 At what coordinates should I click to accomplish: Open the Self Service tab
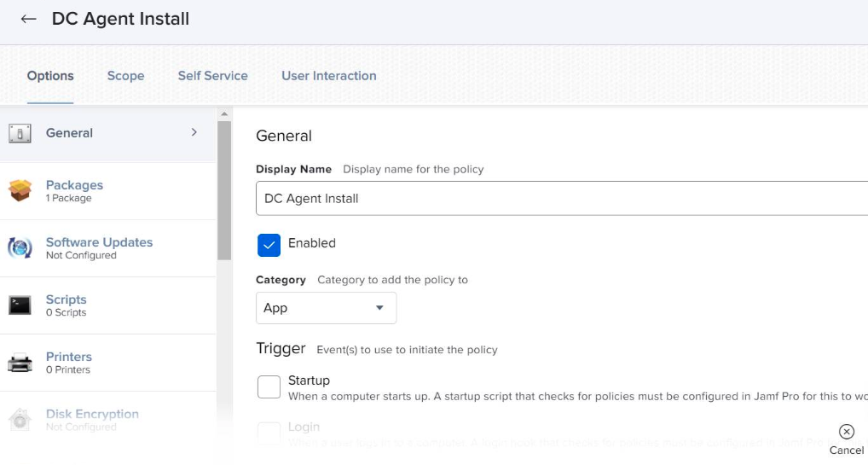pyautogui.click(x=212, y=76)
